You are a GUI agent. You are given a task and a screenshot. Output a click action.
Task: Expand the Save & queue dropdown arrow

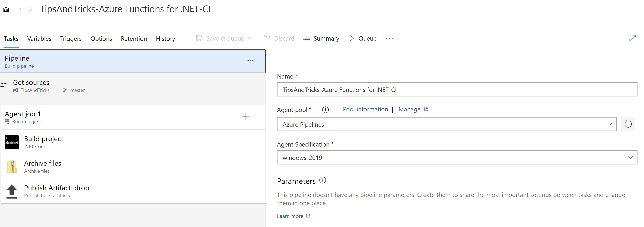[x=250, y=38]
